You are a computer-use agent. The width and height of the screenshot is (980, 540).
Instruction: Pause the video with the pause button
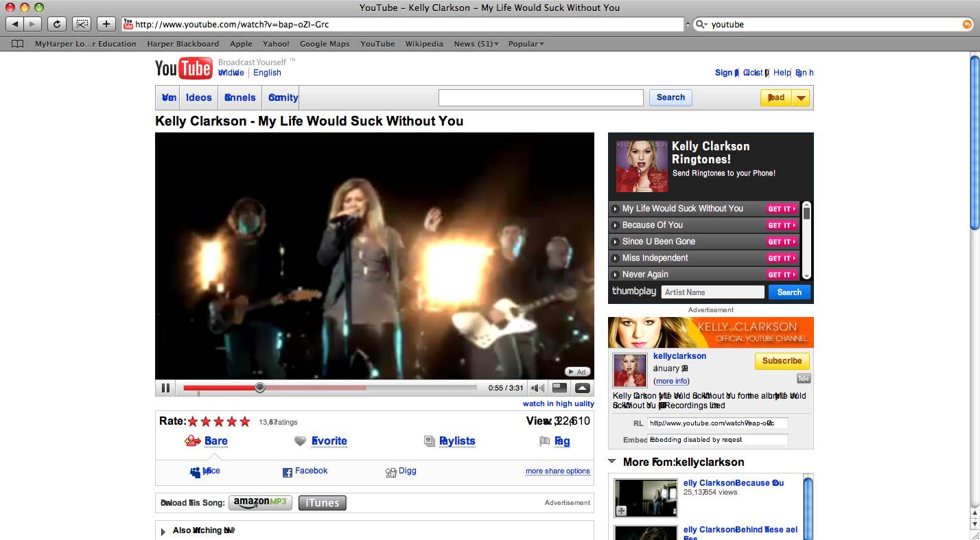165,388
